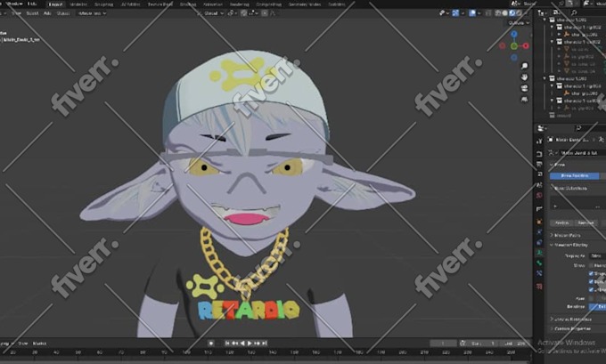Toggle the viewport overlays button
The image size is (606, 364).
pos(472,13)
